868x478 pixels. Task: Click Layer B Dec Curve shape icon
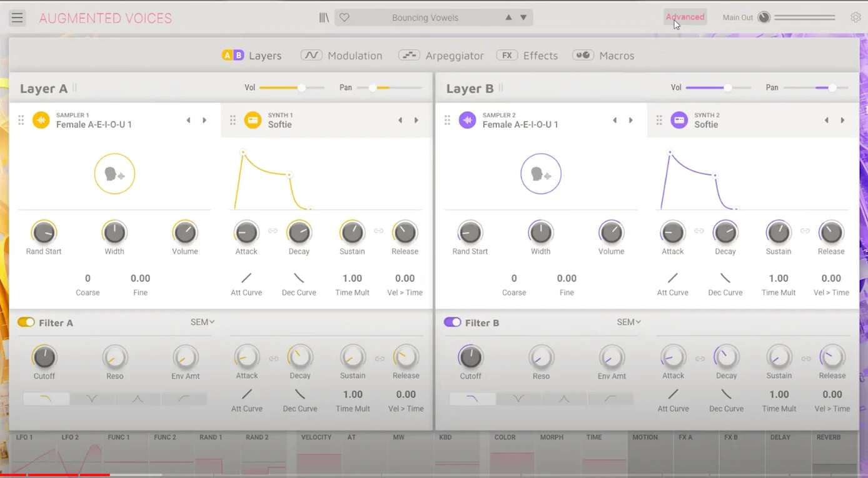pyautogui.click(x=725, y=278)
